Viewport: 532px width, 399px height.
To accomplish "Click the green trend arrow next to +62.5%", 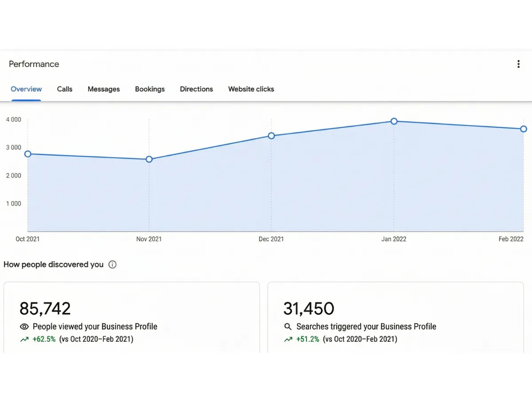I will pos(24,339).
